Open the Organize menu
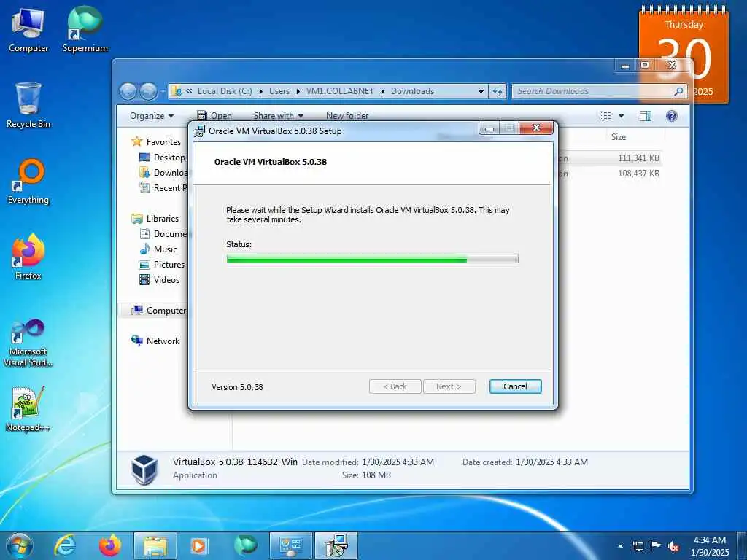747x560 pixels. pyautogui.click(x=152, y=116)
